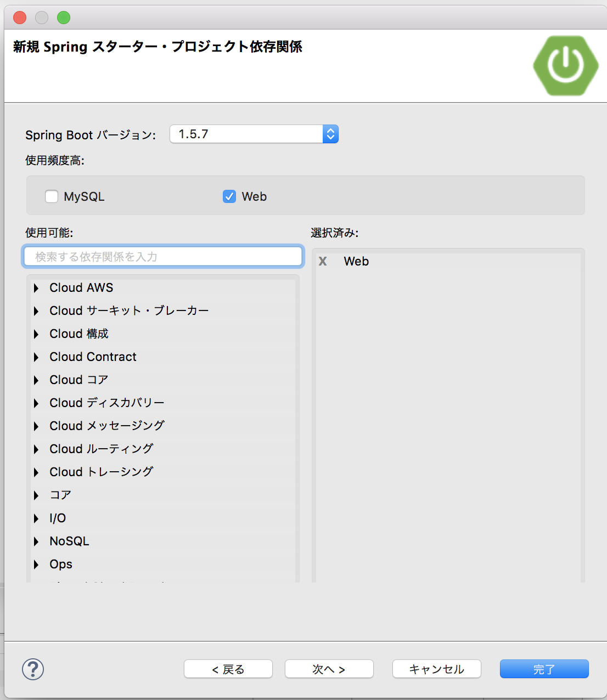The height and width of the screenshot is (700, 607).
Task: Expand the コア category
Action: pyautogui.click(x=36, y=495)
